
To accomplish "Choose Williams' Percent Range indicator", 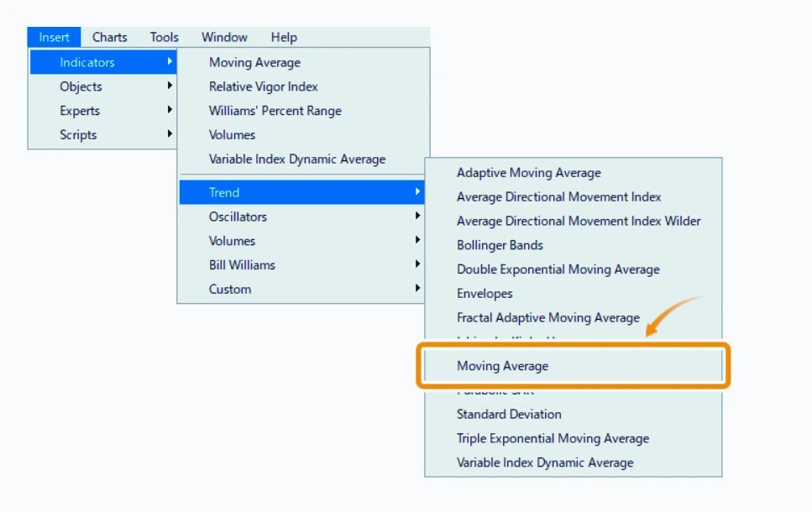I will pyautogui.click(x=275, y=111).
